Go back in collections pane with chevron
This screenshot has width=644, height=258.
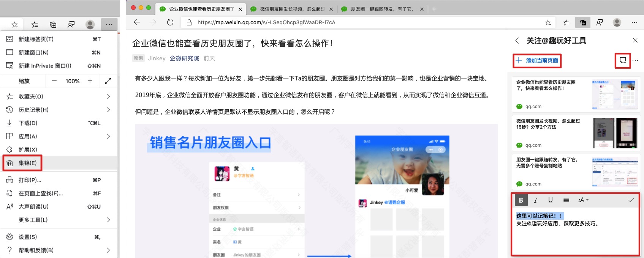coord(517,41)
